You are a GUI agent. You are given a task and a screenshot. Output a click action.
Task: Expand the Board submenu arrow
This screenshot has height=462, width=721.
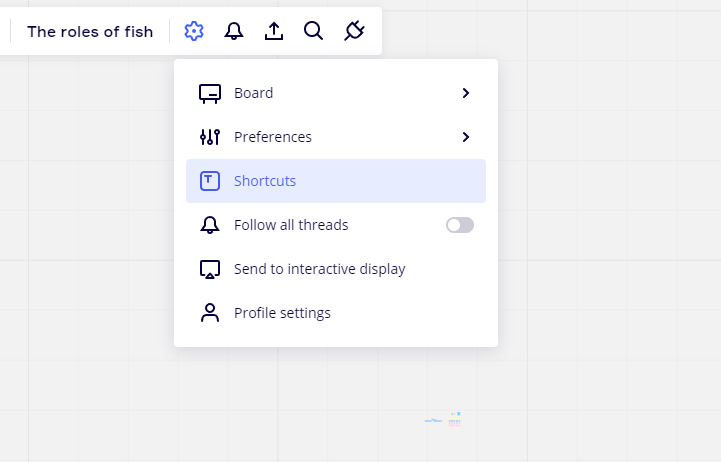tap(465, 93)
